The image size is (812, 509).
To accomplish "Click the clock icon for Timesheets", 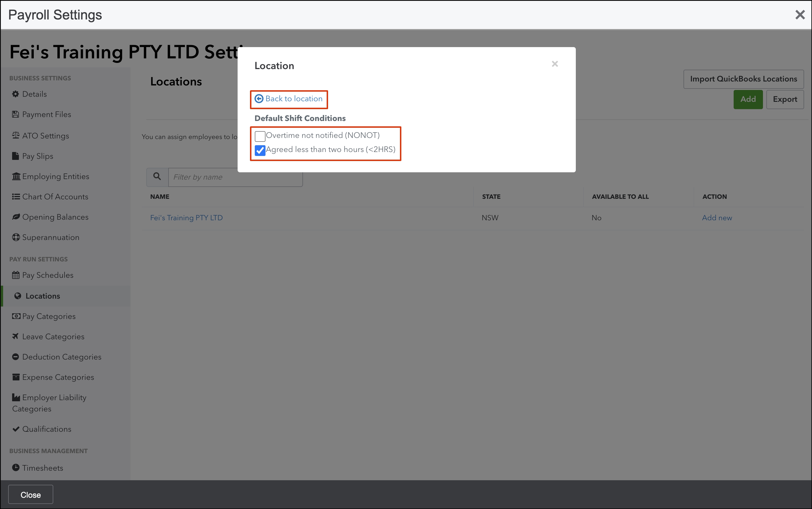I will tap(16, 467).
